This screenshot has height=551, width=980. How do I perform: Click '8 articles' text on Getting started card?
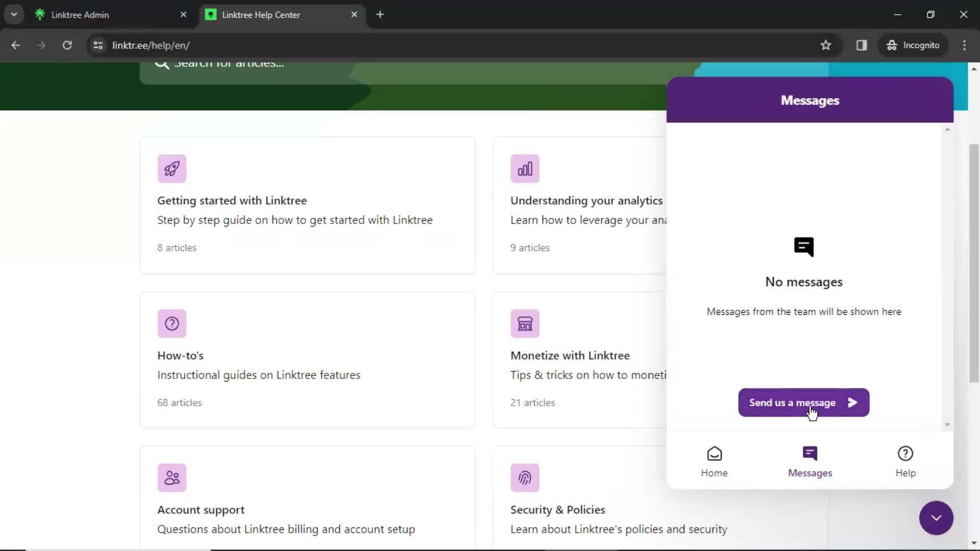click(x=177, y=247)
